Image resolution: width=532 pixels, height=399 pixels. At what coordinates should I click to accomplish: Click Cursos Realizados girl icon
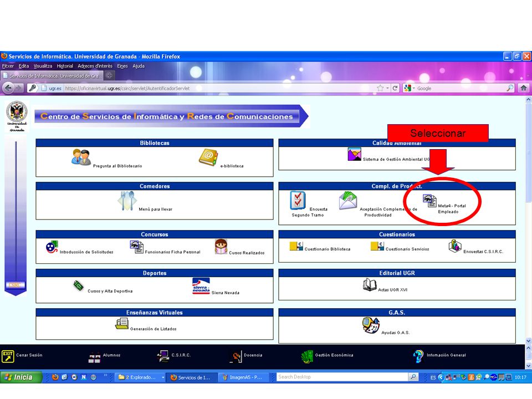pyautogui.click(x=221, y=247)
